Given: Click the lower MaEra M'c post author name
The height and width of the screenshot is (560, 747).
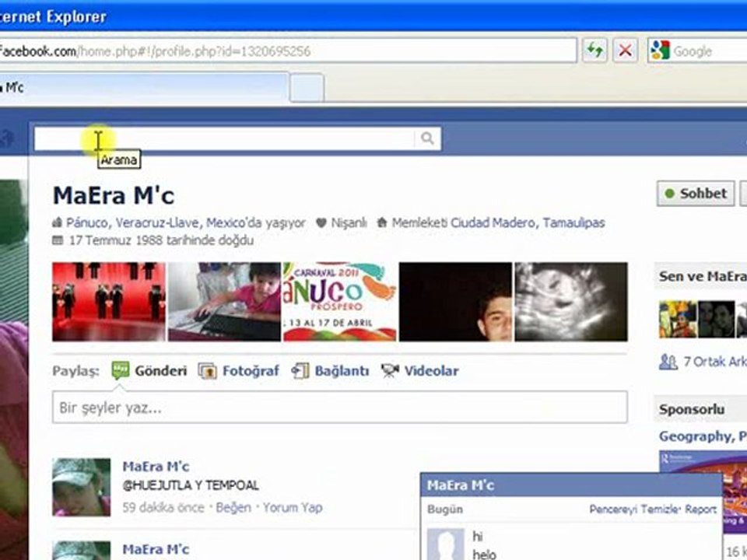Looking at the screenshot, I should coord(156,549).
